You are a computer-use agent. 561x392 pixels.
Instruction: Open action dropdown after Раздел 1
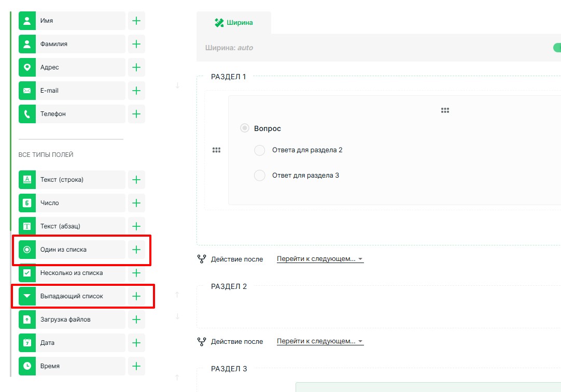pos(320,259)
